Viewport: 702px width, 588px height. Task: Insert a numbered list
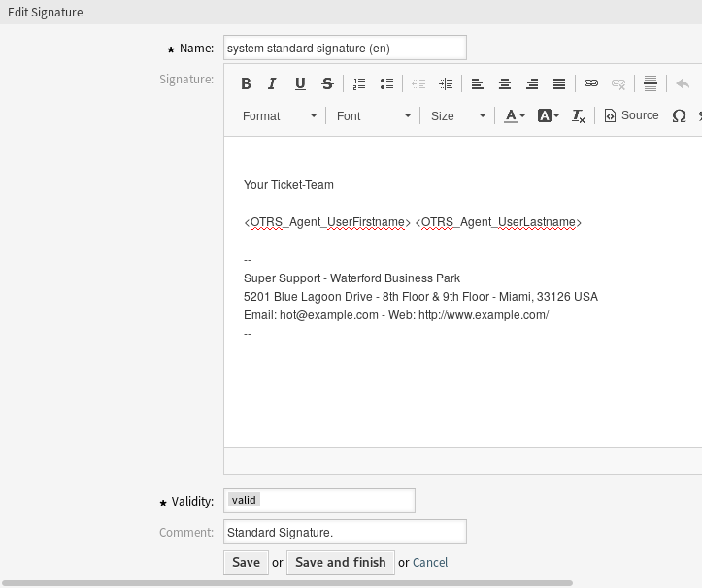click(359, 83)
